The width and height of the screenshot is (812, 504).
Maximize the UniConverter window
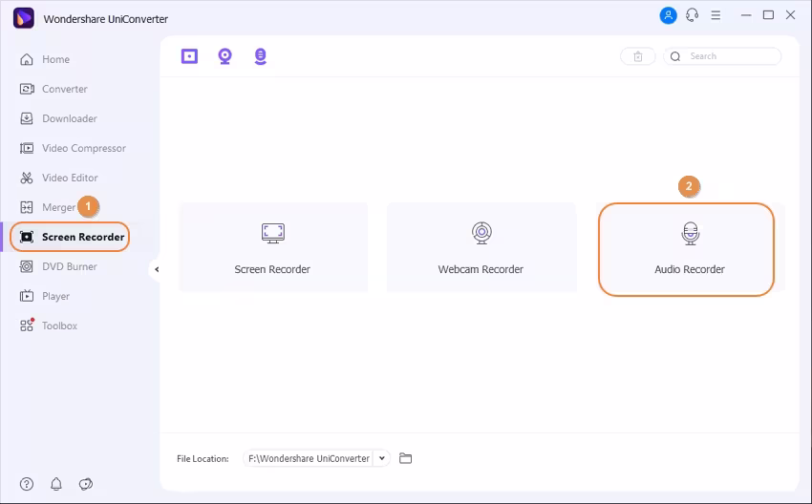(768, 15)
